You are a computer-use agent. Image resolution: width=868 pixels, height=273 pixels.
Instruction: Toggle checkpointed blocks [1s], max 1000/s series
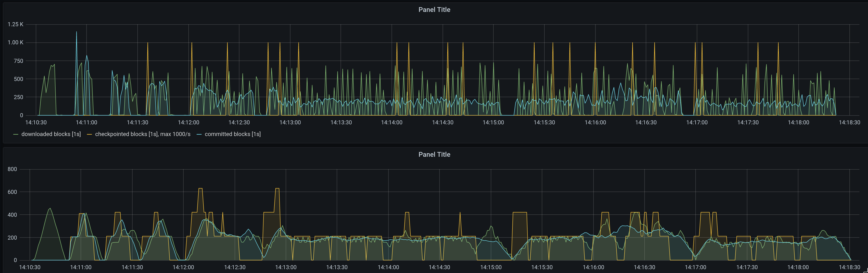point(143,134)
